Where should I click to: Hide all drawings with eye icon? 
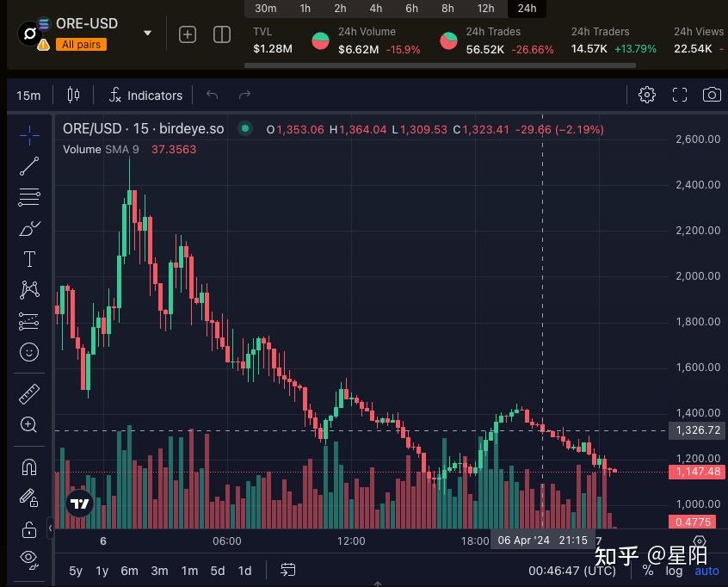29,559
